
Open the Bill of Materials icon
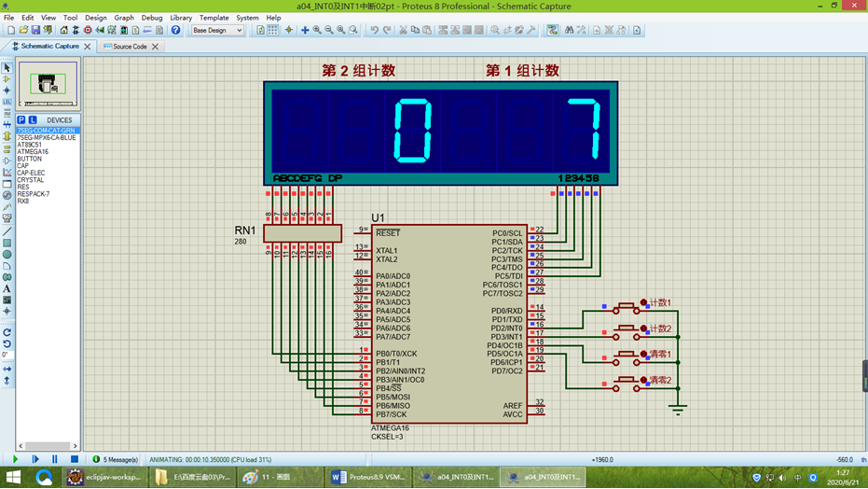[x=135, y=30]
